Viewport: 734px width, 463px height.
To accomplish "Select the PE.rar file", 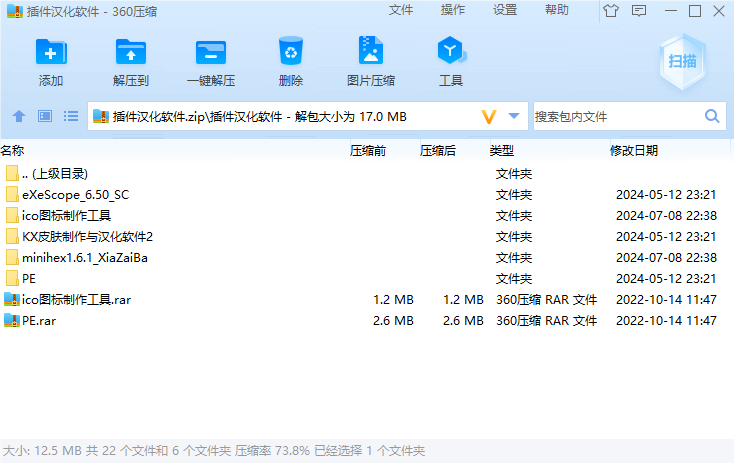I will (365, 321).
